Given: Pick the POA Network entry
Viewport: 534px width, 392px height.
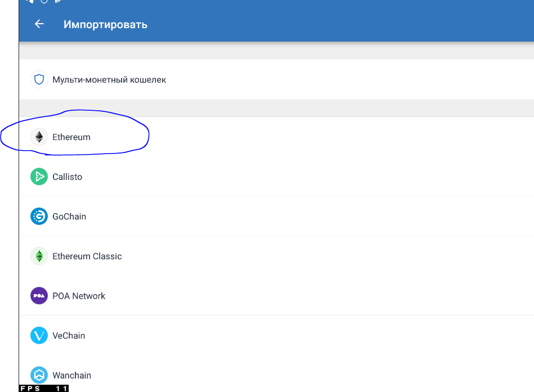Looking at the screenshot, I should coord(276,296).
